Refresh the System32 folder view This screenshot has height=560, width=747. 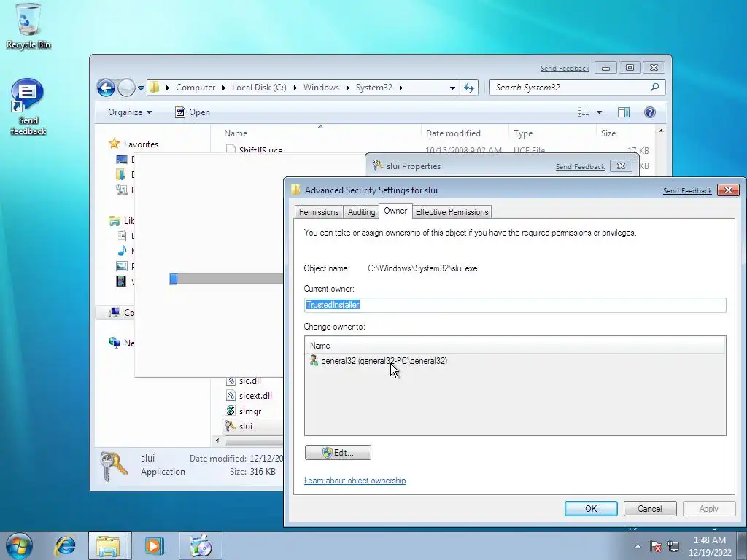tap(469, 87)
